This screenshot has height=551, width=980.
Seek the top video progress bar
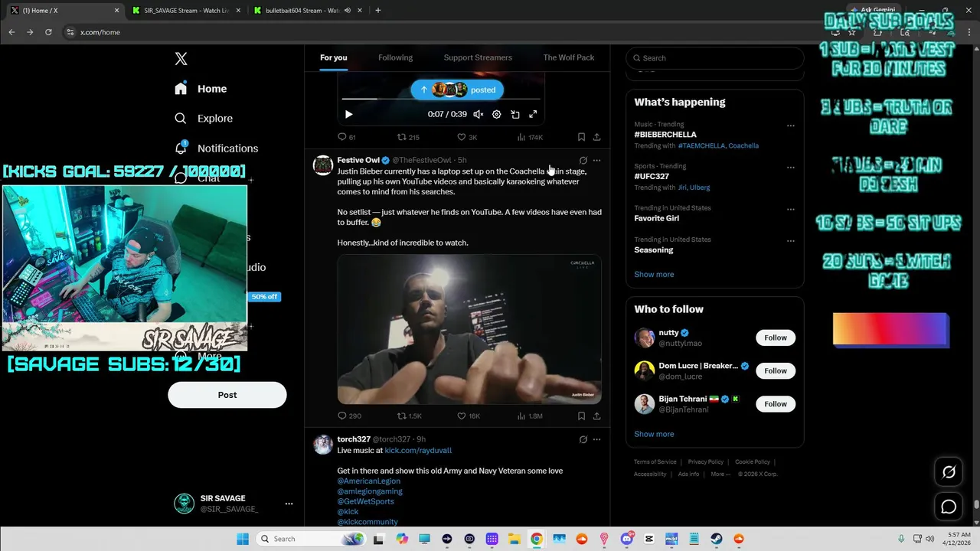441,99
